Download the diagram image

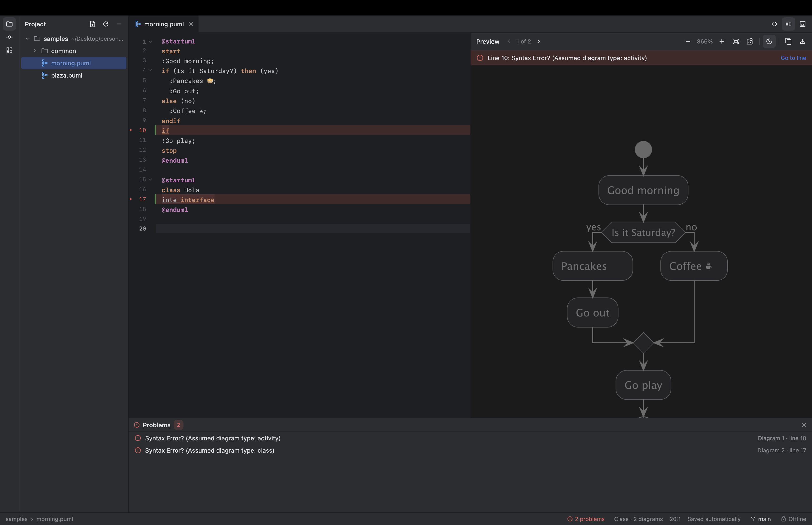click(802, 41)
